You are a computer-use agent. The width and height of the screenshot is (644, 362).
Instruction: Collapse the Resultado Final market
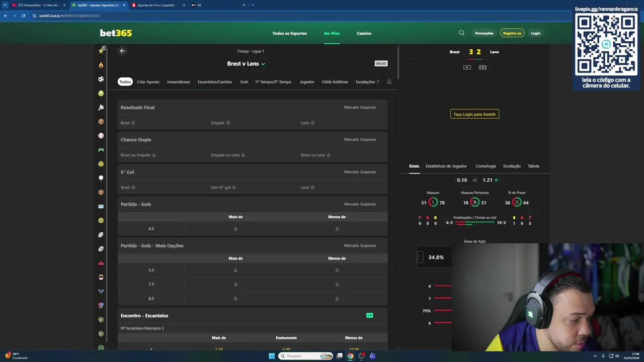[253, 107]
